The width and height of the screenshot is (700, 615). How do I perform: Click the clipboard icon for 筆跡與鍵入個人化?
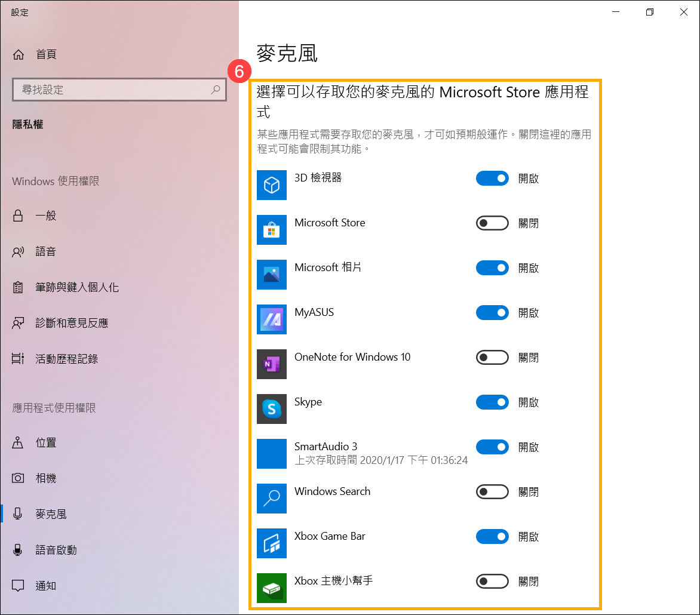click(x=18, y=287)
